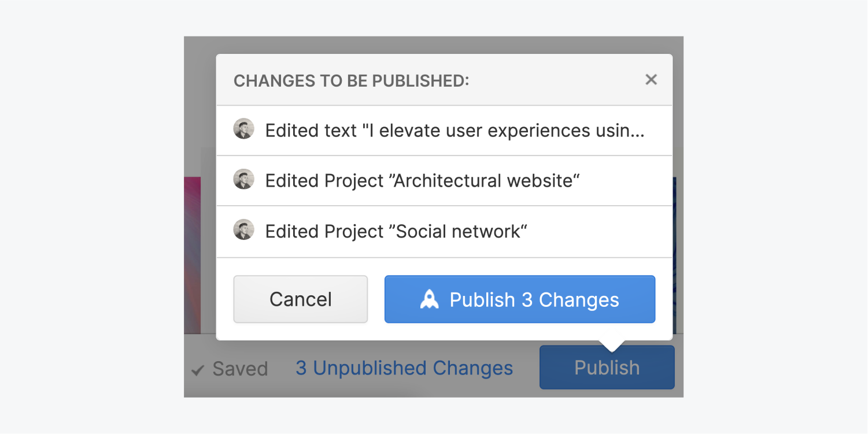Click the Saved label text
868x434 pixels.
point(239,368)
